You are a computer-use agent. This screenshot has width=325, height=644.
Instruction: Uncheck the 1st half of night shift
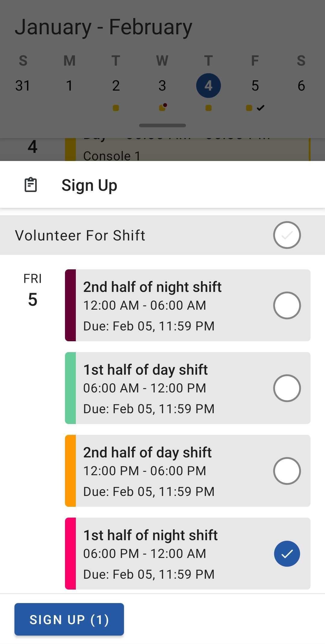(x=287, y=554)
